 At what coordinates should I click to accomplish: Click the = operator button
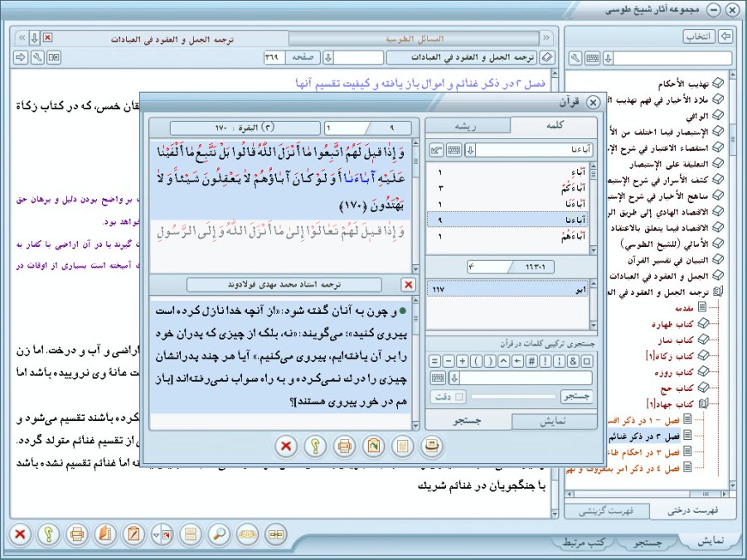point(434,361)
